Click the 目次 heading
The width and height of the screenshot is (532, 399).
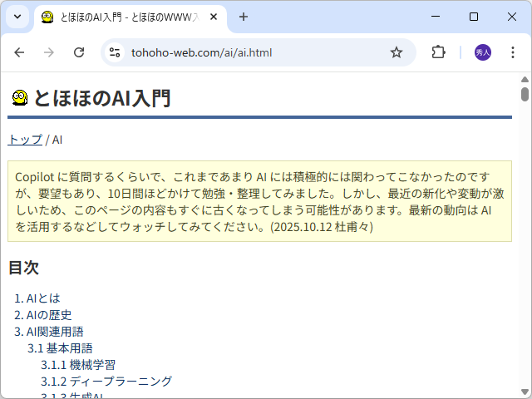point(23,268)
